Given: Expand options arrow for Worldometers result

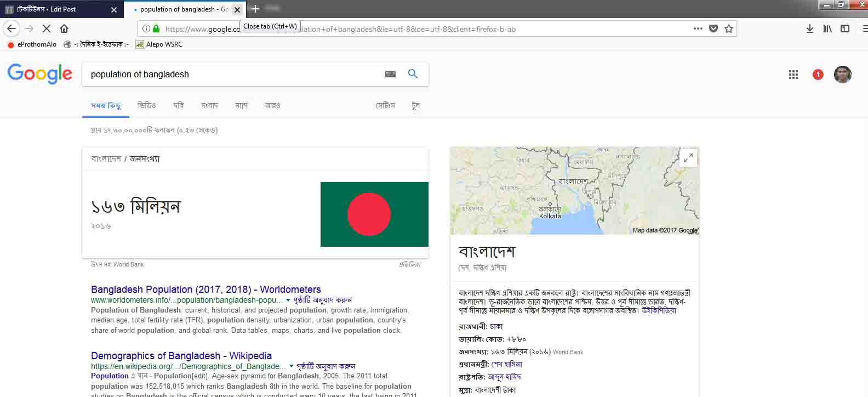Looking at the screenshot, I should coord(288,300).
